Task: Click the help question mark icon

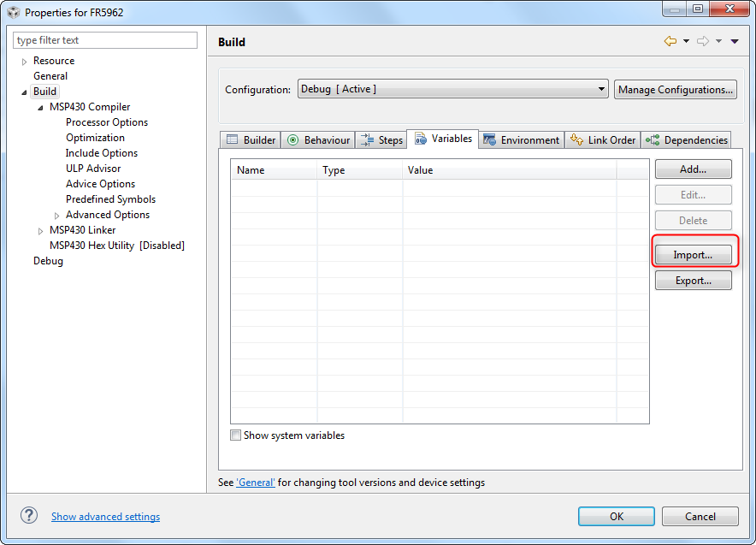Action: point(28,515)
